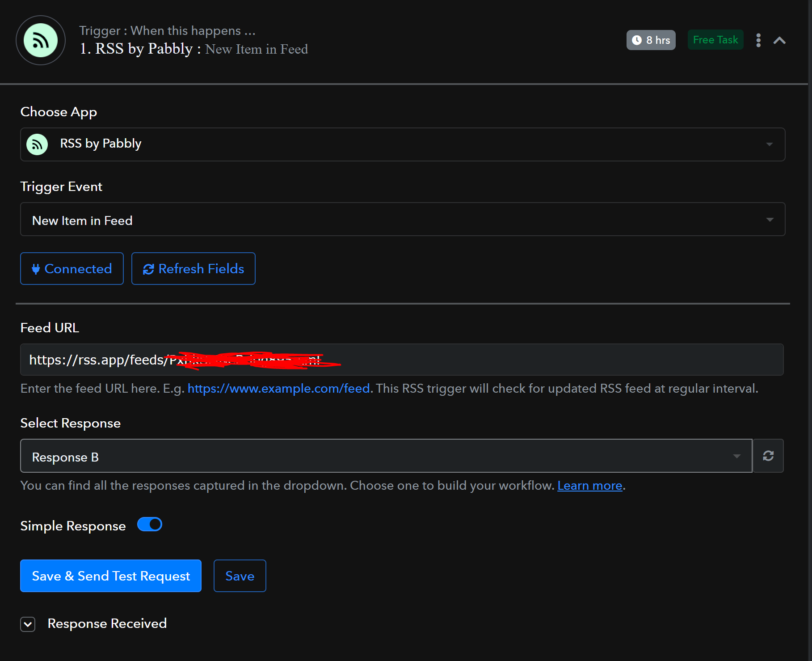
Task: Refresh the response list with the reload icon
Action: click(768, 456)
